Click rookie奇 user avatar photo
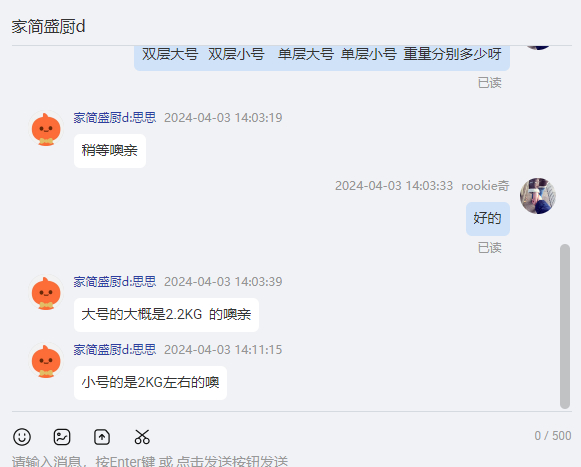581x467 pixels. pyautogui.click(x=538, y=196)
